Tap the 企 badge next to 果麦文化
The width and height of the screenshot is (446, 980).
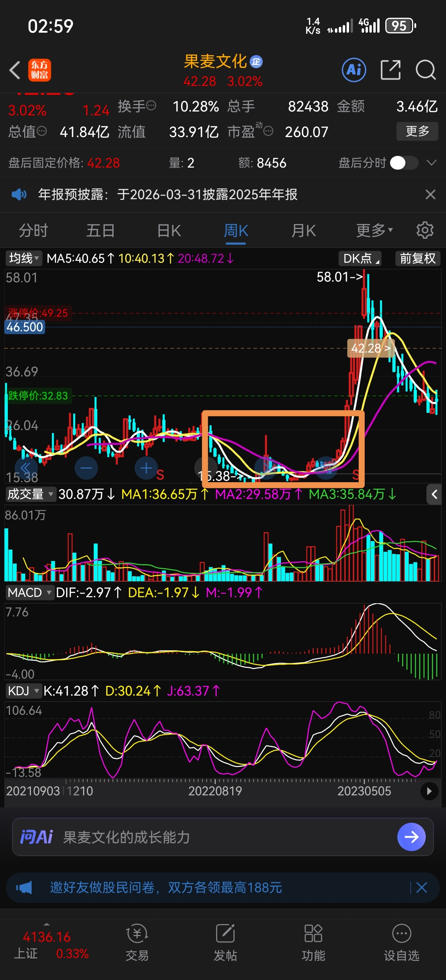(x=256, y=62)
